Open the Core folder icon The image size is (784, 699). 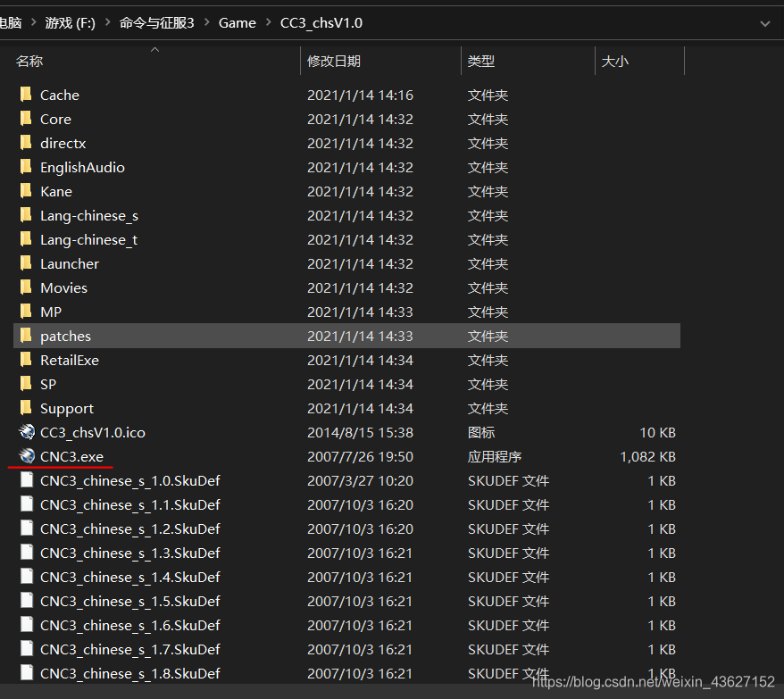pos(26,119)
